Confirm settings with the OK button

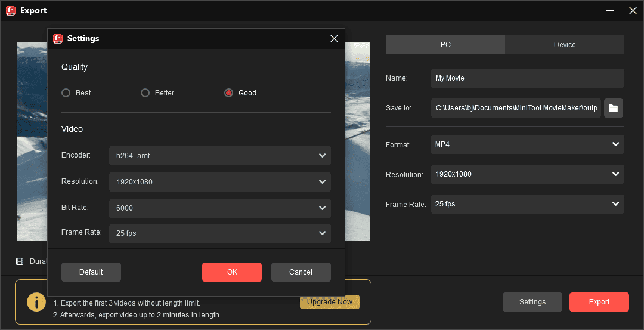(x=231, y=272)
